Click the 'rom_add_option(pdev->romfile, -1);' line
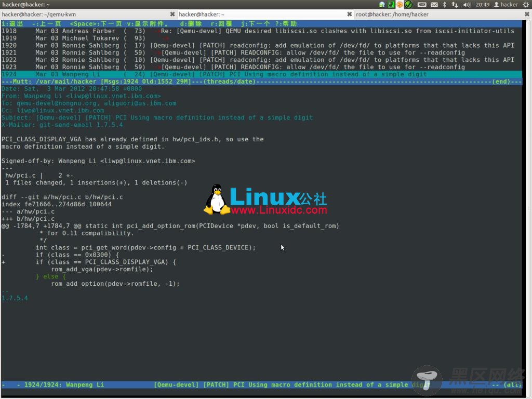This screenshot has width=532, height=399. (x=115, y=284)
